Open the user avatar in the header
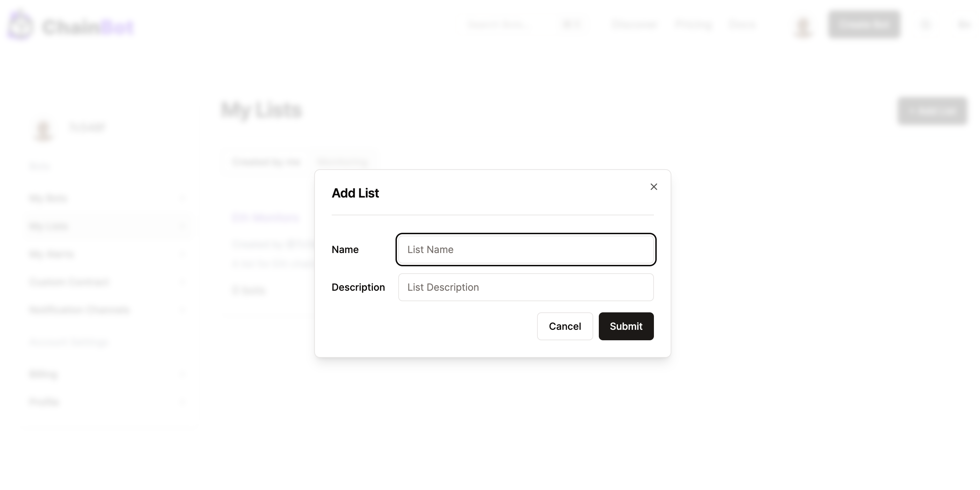The image size is (980, 490). click(804, 27)
